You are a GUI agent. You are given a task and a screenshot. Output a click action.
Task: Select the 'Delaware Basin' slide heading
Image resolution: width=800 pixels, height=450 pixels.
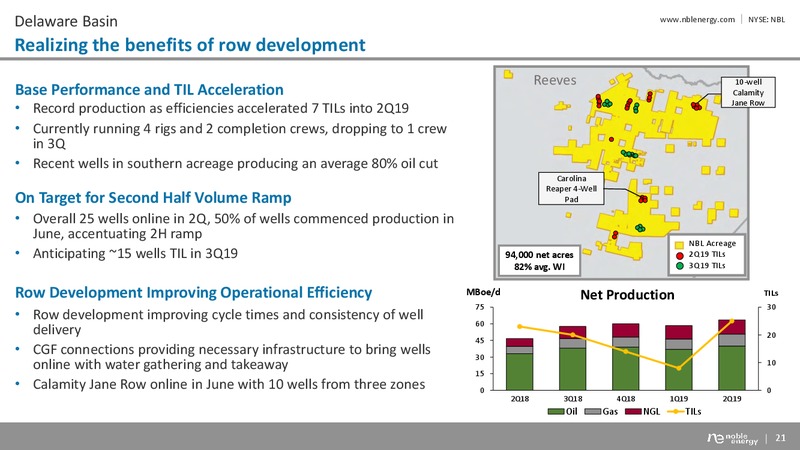[x=66, y=21]
